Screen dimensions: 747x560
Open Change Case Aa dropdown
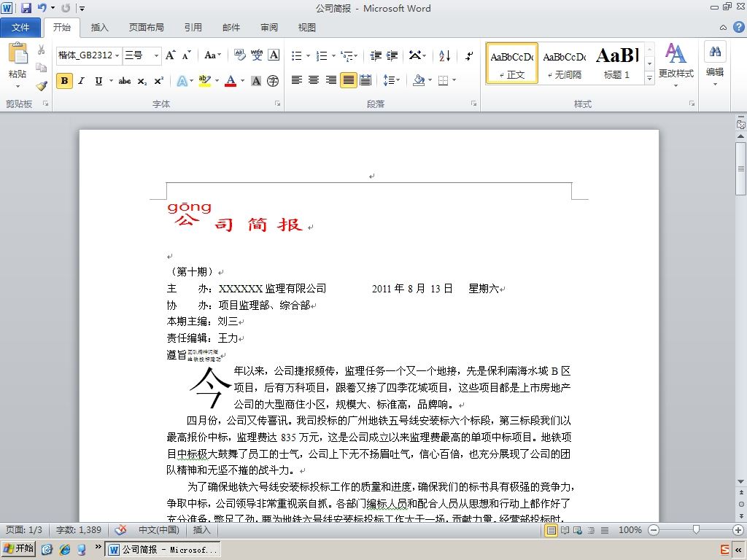(213, 55)
